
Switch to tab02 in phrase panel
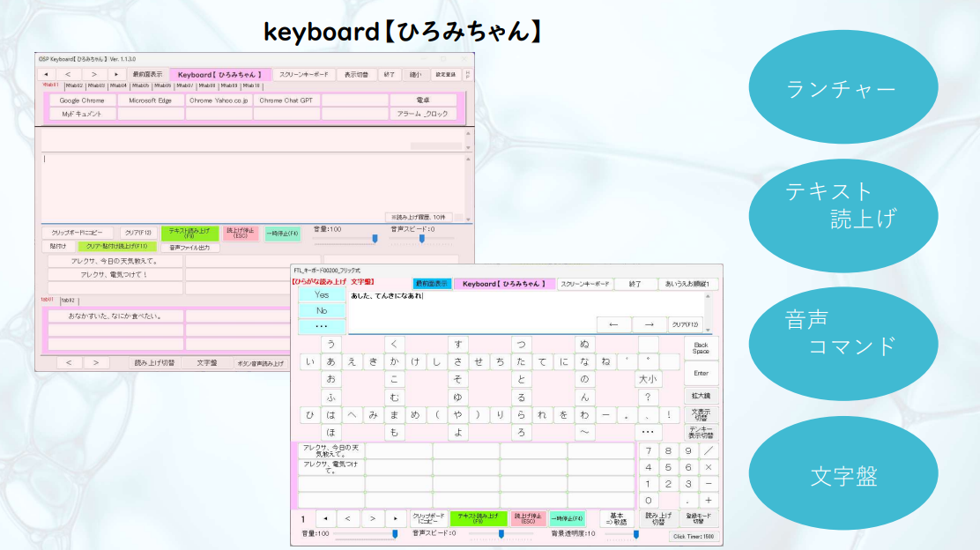pyautogui.click(x=68, y=301)
